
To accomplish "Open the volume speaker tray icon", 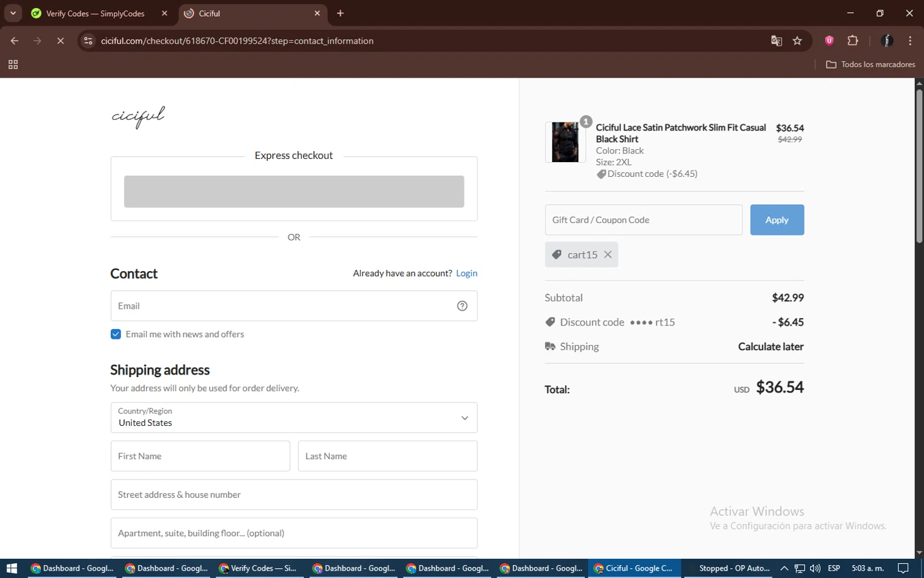I will pos(815,568).
